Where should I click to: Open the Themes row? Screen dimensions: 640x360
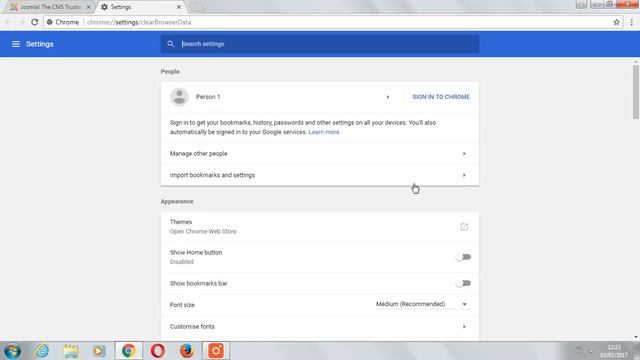click(320, 227)
